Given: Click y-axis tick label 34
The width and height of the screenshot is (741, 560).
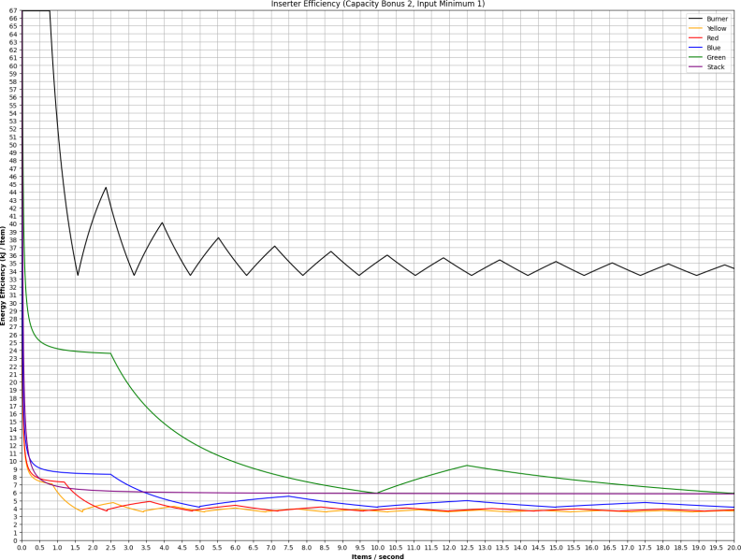Looking at the screenshot, I should pyautogui.click(x=13, y=271).
